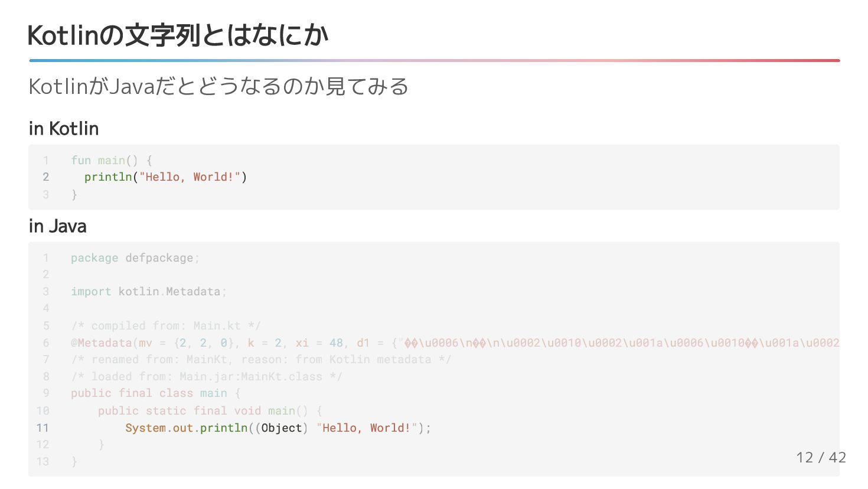Click the slide counter "12 / 42"
The width and height of the screenshot is (868, 489).
coord(821,457)
